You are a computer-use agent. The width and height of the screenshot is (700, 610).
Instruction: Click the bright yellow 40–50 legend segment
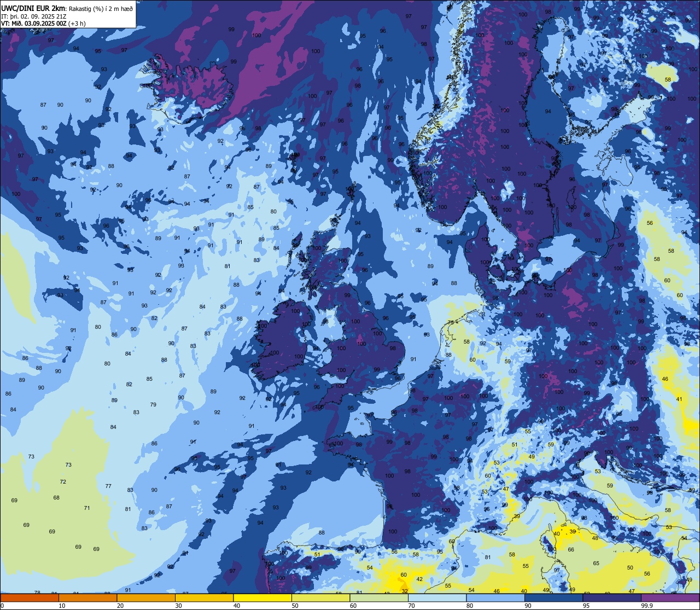(262, 597)
